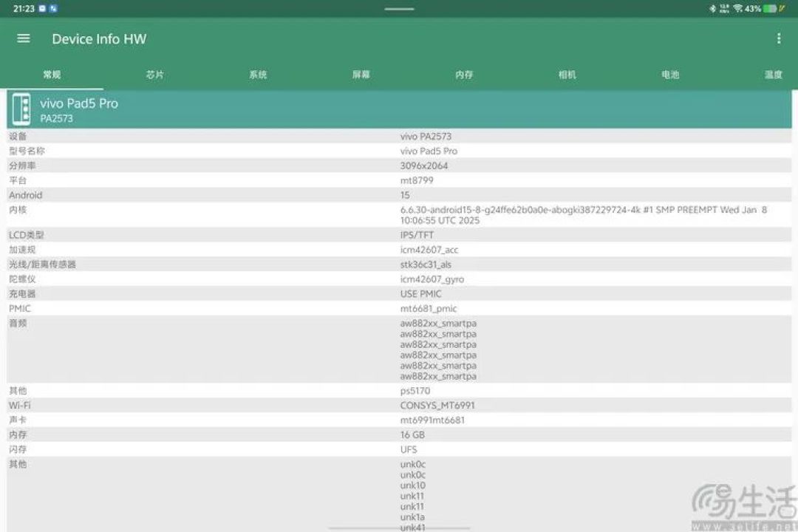This screenshot has width=798, height=532.
Task: Select the kernel version string
Action: [583, 215]
